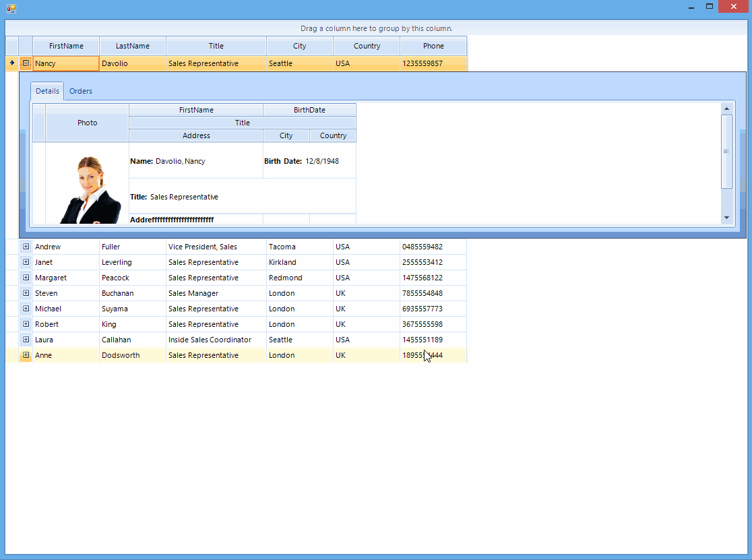
Task: Click the group-by panel drag area text
Action: (377, 28)
